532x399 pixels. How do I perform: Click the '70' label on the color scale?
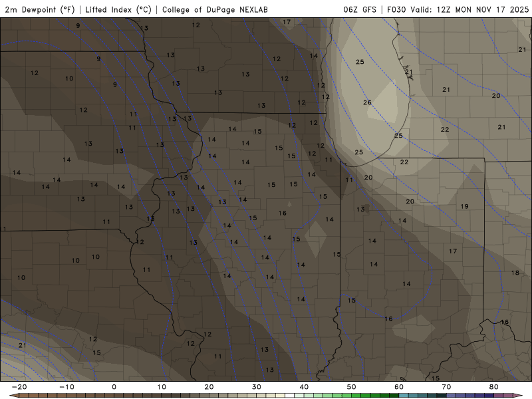coord(446,387)
